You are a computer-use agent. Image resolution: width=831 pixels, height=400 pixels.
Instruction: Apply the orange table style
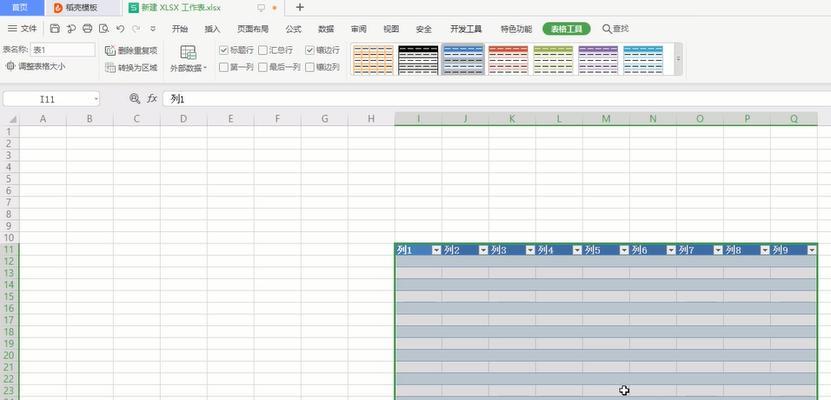point(373,59)
